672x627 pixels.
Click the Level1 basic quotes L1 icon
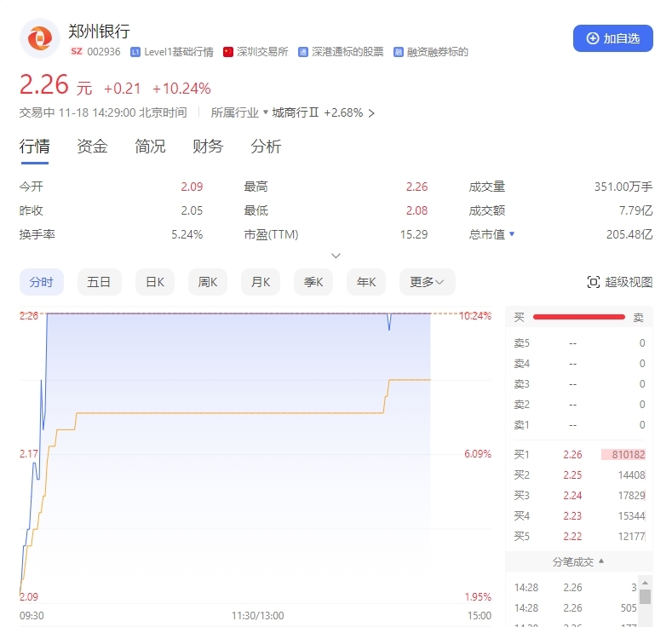[x=135, y=52]
